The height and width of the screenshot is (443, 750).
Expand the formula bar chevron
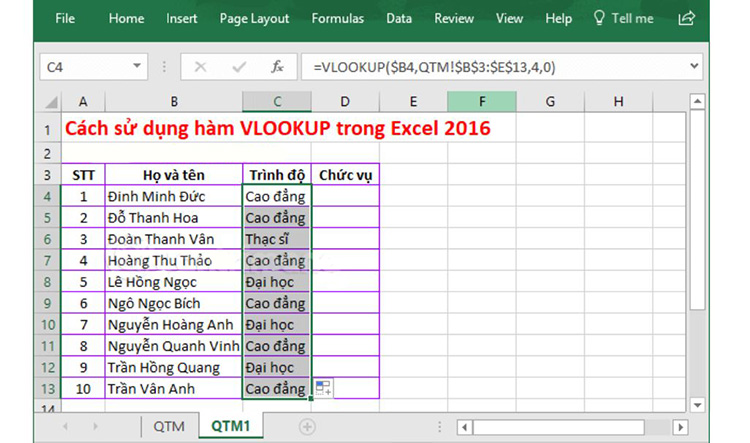pos(694,66)
